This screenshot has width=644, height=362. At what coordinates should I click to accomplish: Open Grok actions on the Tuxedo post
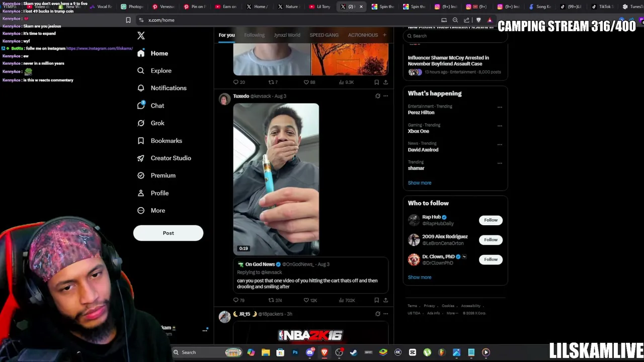pyautogui.click(x=378, y=96)
